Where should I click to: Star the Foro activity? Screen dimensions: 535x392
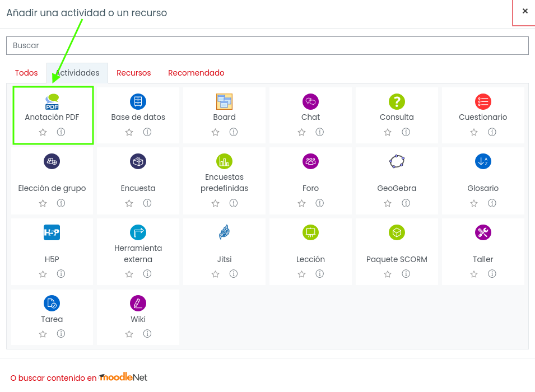[x=301, y=203]
